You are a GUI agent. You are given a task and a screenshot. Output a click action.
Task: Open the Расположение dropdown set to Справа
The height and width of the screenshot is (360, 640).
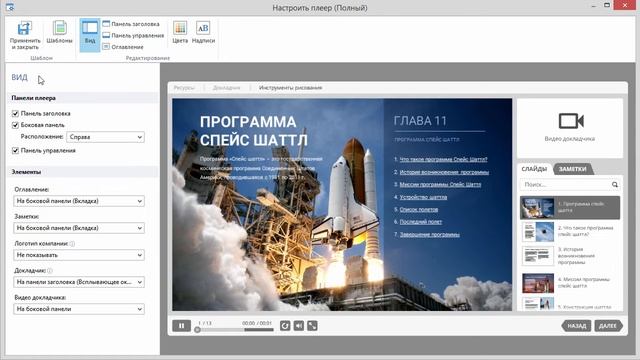pyautogui.click(x=105, y=137)
